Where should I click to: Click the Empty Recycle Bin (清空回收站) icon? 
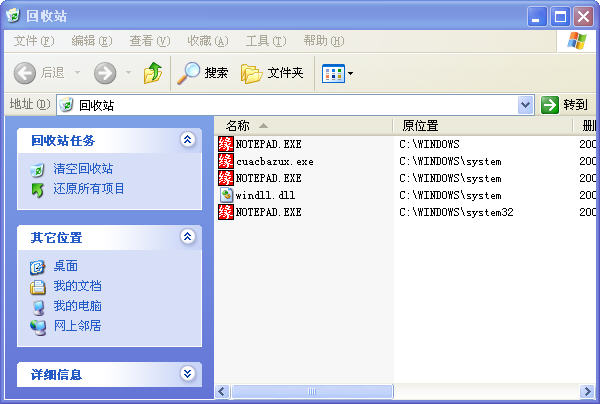pos(37,169)
